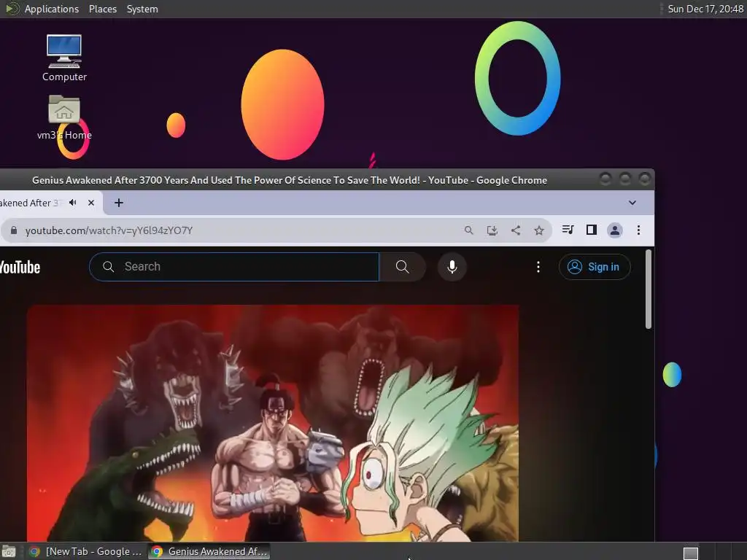747x560 pixels.
Task: Close the Genius Awakened YouTube tab
Action: click(91, 203)
